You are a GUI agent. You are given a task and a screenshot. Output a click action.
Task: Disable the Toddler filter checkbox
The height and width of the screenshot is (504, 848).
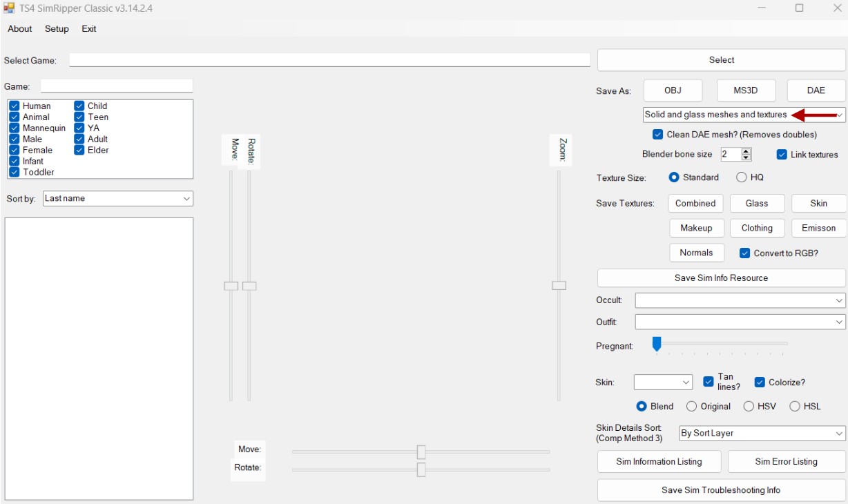coord(15,172)
